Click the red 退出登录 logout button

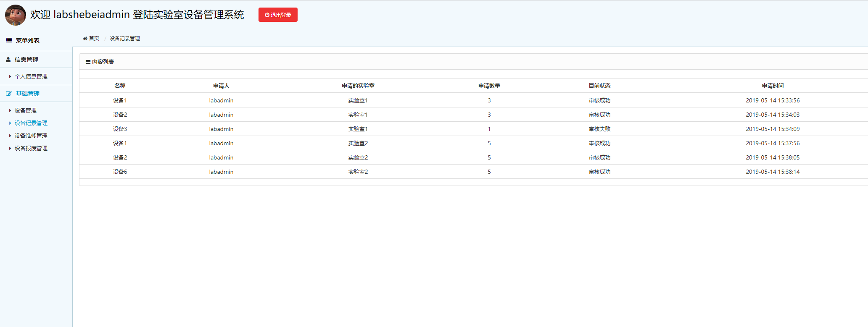[x=278, y=15]
